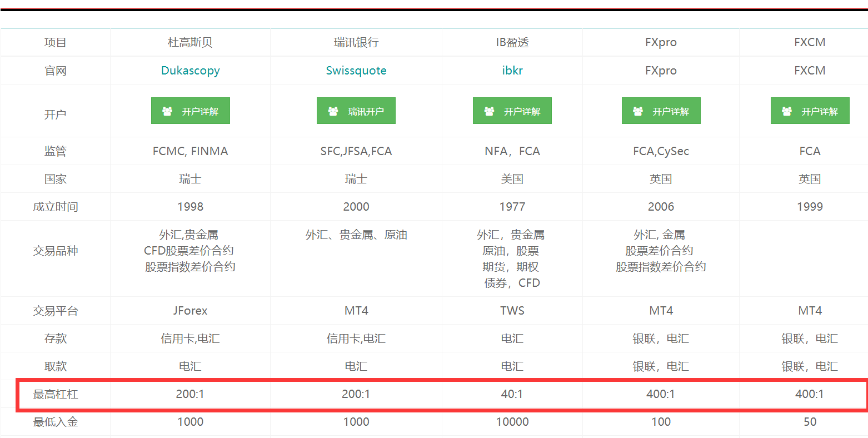Click the 监管 row label
The width and height of the screenshot is (868, 438).
[56, 151]
